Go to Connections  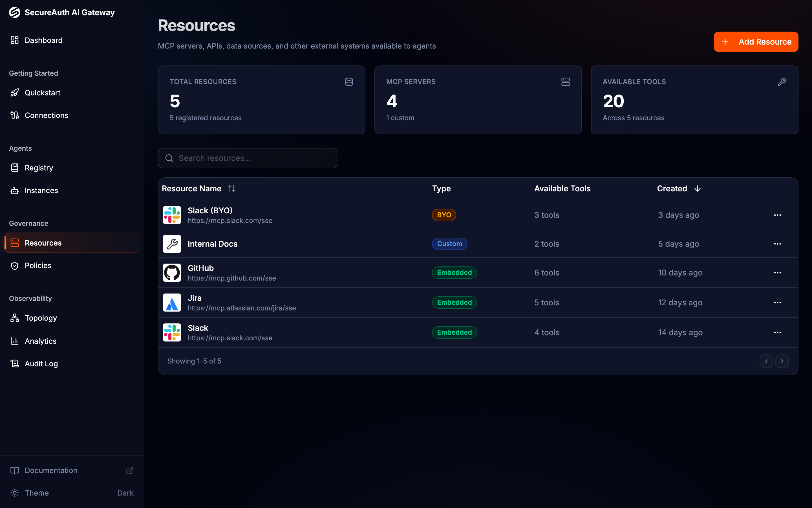[72, 115]
